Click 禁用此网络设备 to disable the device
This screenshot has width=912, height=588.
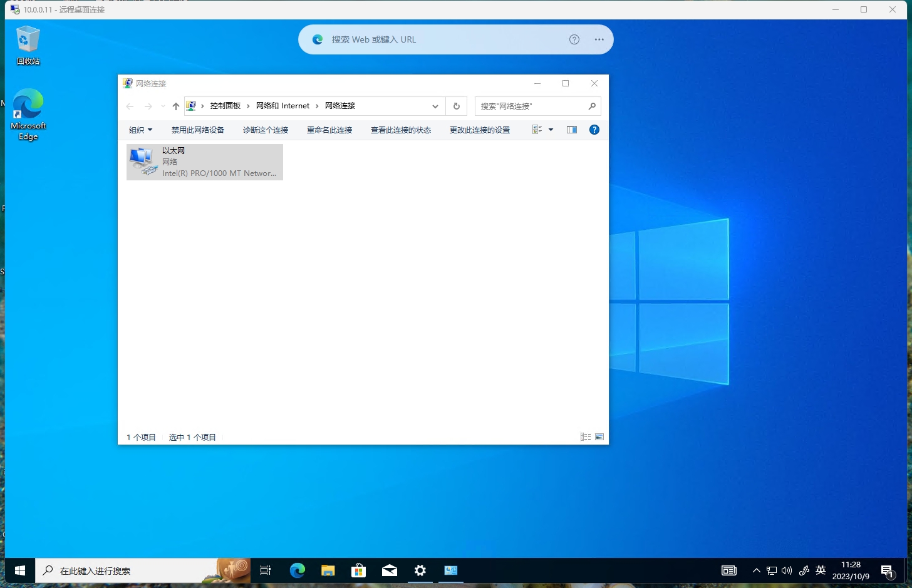point(197,130)
